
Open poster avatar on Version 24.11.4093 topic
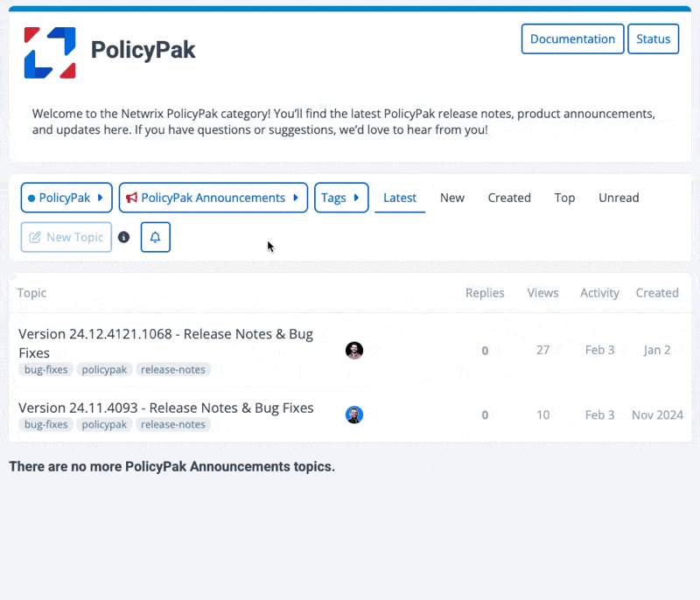353,415
